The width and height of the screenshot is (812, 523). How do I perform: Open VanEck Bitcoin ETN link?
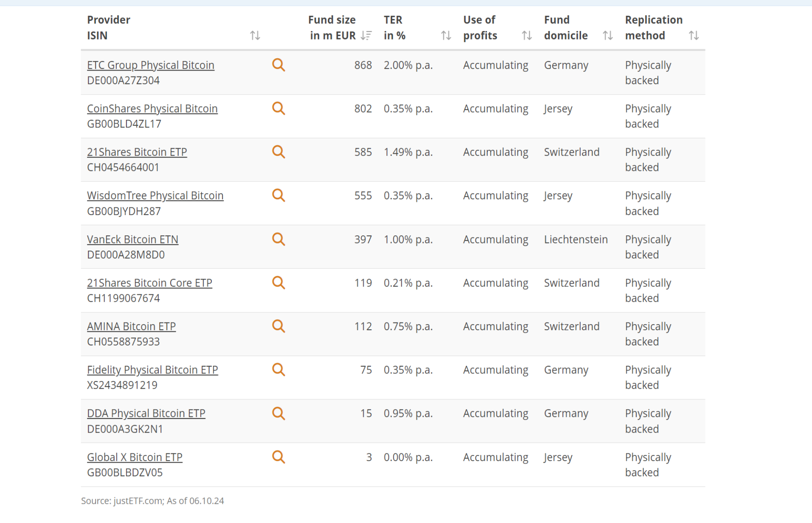pyautogui.click(x=133, y=239)
